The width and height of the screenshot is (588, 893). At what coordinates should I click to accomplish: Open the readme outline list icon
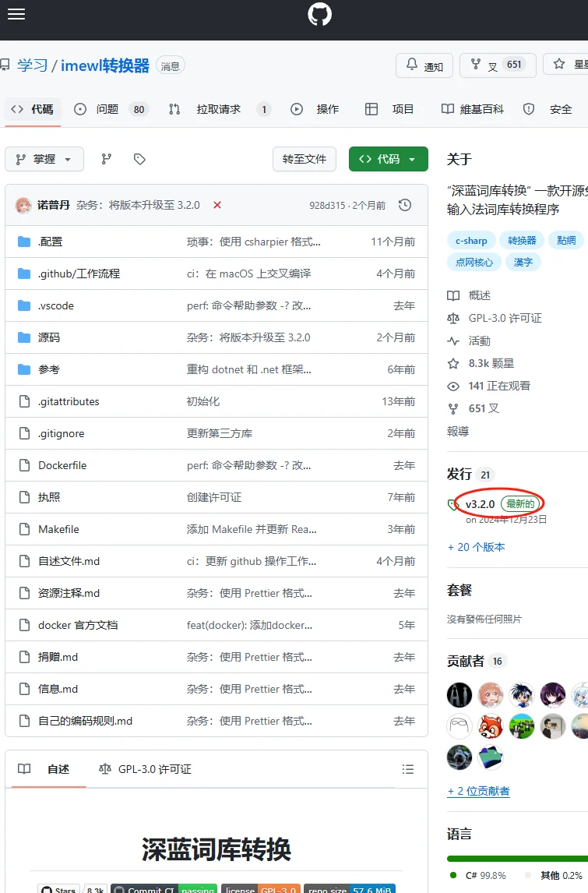pyautogui.click(x=407, y=769)
